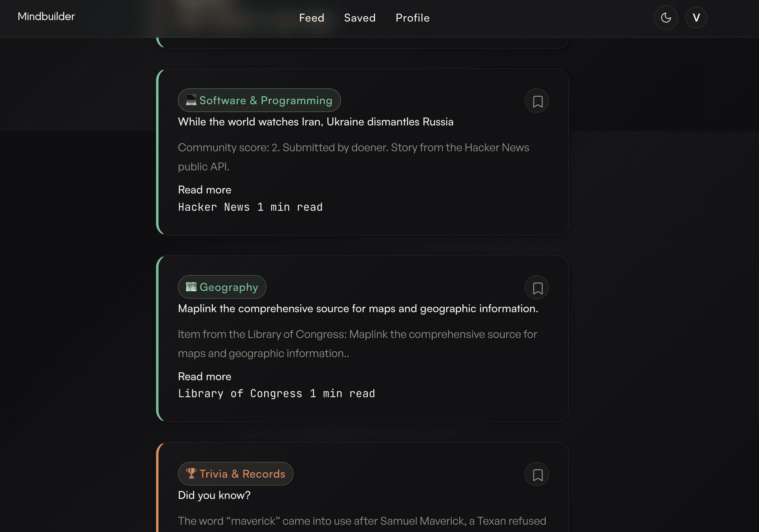The height and width of the screenshot is (532, 759).
Task: Toggle dark mode with the moon icon
Action: pos(666,18)
